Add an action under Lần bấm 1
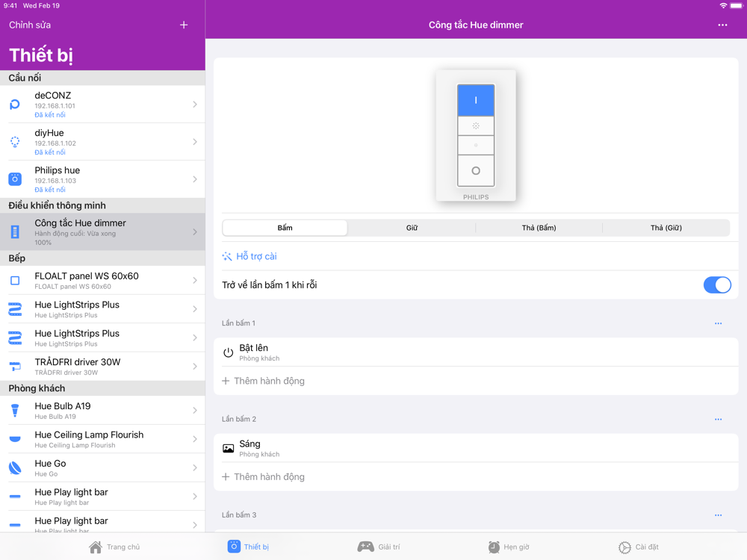The width and height of the screenshot is (747, 560). click(x=263, y=381)
